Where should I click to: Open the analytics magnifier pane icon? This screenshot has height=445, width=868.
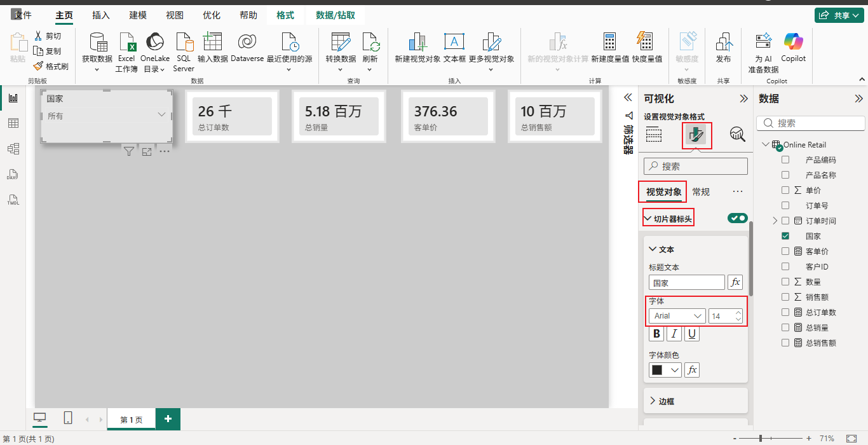(737, 134)
